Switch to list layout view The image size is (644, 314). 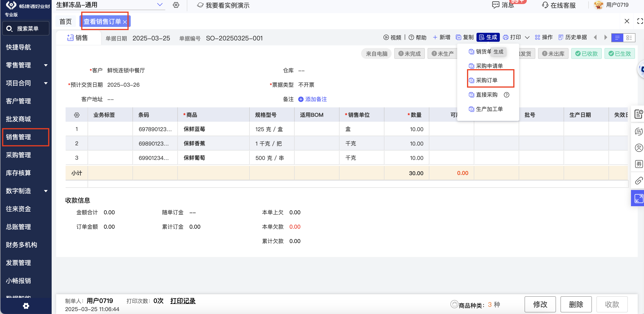617,38
